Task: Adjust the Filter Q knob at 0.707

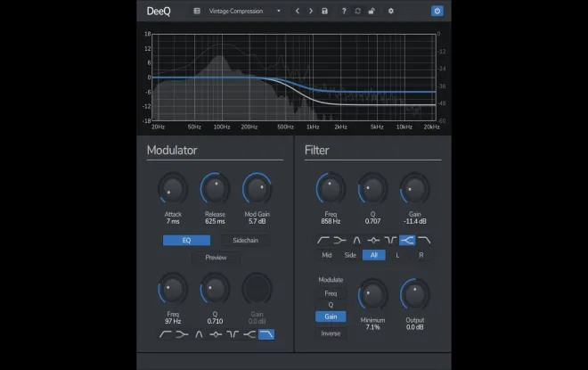Action: pos(372,189)
